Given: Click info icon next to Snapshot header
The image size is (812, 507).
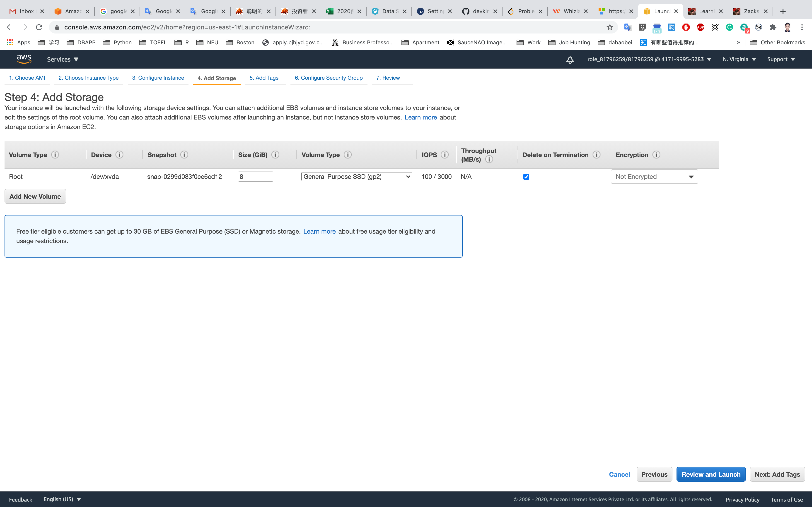Looking at the screenshot, I should (184, 155).
